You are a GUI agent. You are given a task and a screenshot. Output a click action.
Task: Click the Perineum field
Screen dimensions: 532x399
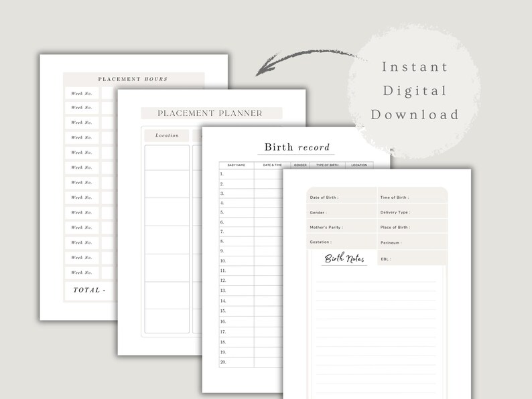pyautogui.click(x=413, y=242)
